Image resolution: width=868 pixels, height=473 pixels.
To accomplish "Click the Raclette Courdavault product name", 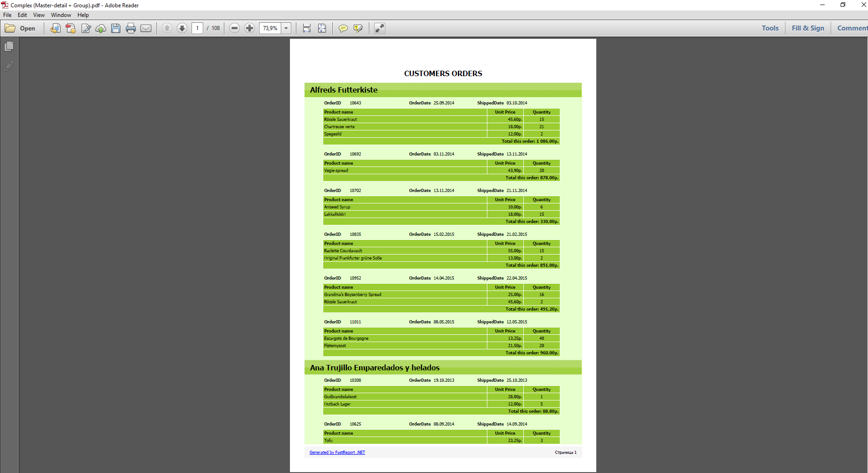I will pos(343,251).
